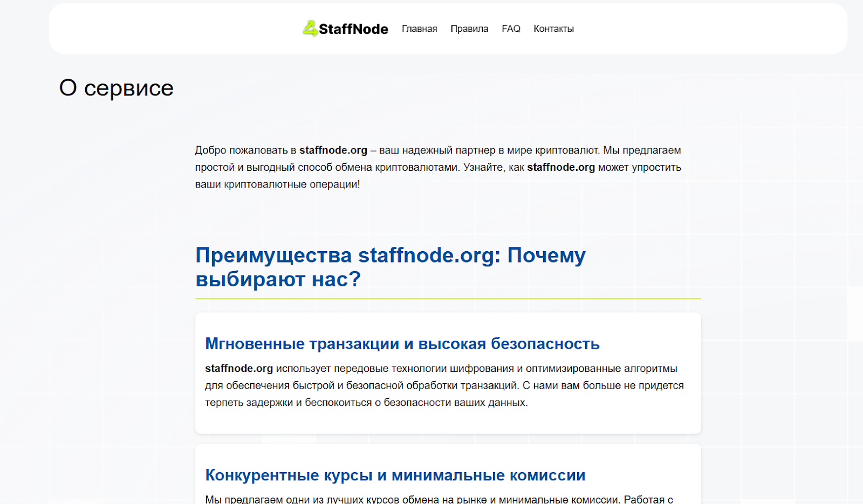Click the Конкурентные курсы card title
Image resolution: width=863 pixels, height=504 pixels.
[x=395, y=475]
